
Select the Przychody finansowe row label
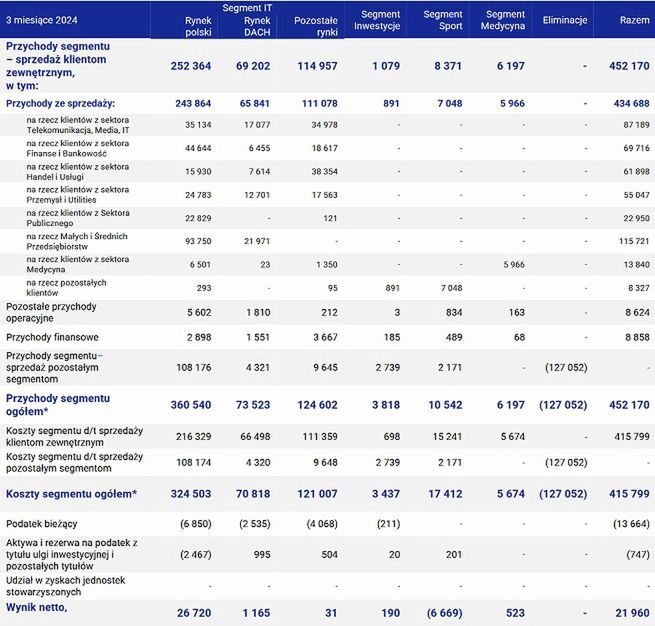(52, 337)
